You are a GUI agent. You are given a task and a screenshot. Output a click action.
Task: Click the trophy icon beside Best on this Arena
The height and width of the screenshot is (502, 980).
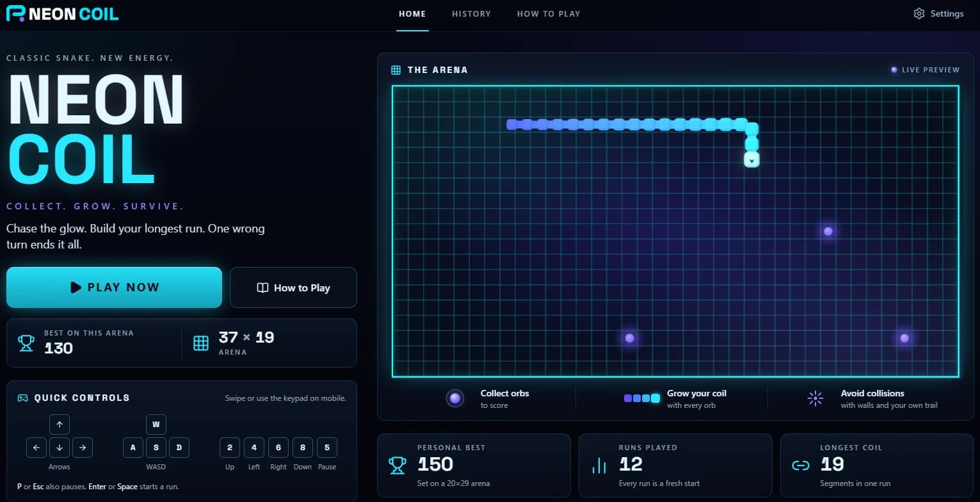[x=26, y=343]
